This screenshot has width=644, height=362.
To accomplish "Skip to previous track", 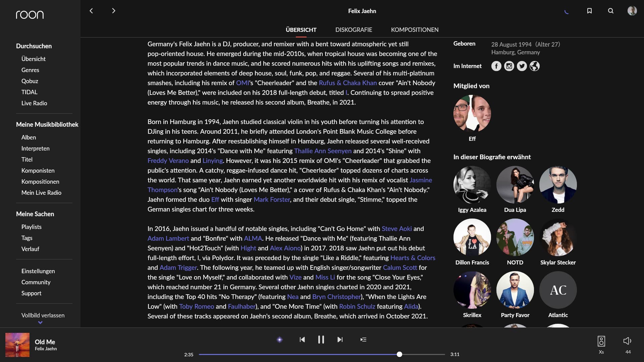I will pos(302,340).
